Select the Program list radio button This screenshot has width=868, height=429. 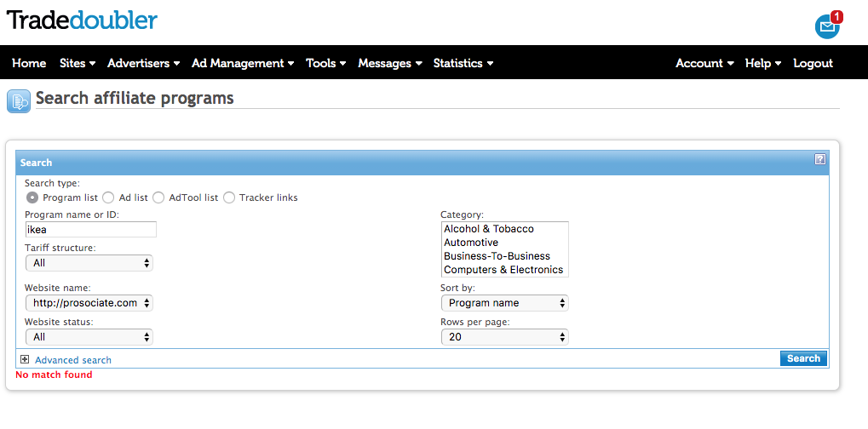32,197
